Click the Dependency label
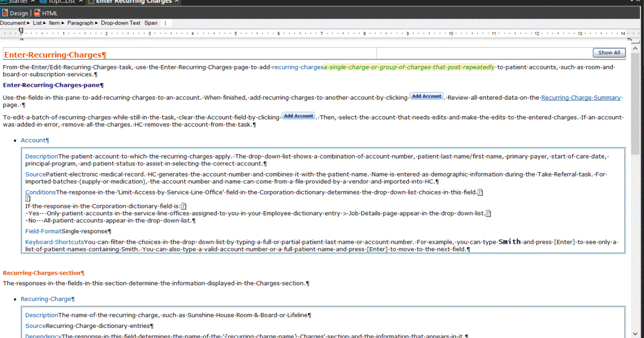This screenshot has height=338, width=644. [43, 336]
